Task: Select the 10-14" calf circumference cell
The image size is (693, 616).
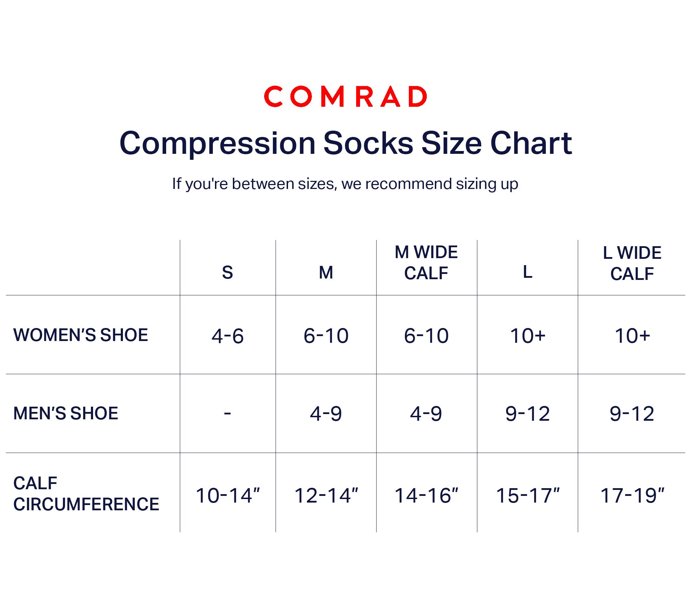Action: 228,496
